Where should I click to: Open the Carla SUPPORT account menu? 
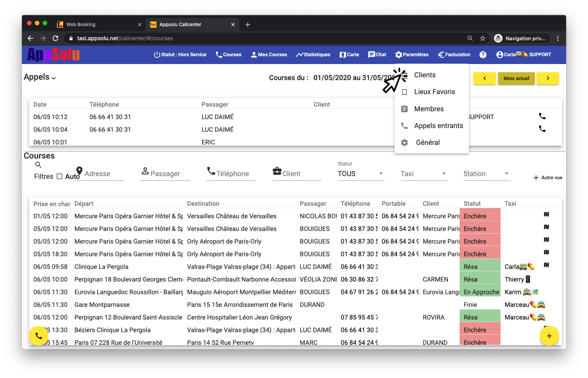click(x=524, y=55)
